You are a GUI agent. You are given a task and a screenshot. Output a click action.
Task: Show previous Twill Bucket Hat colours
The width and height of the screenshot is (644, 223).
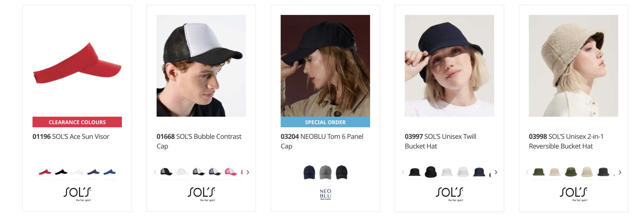pos(403,172)
